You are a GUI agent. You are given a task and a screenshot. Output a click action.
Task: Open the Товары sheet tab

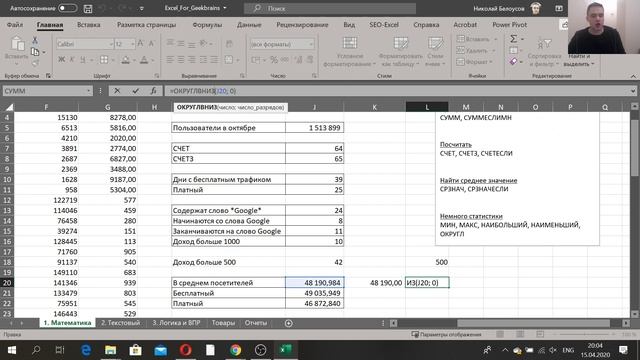click(223, 323)
